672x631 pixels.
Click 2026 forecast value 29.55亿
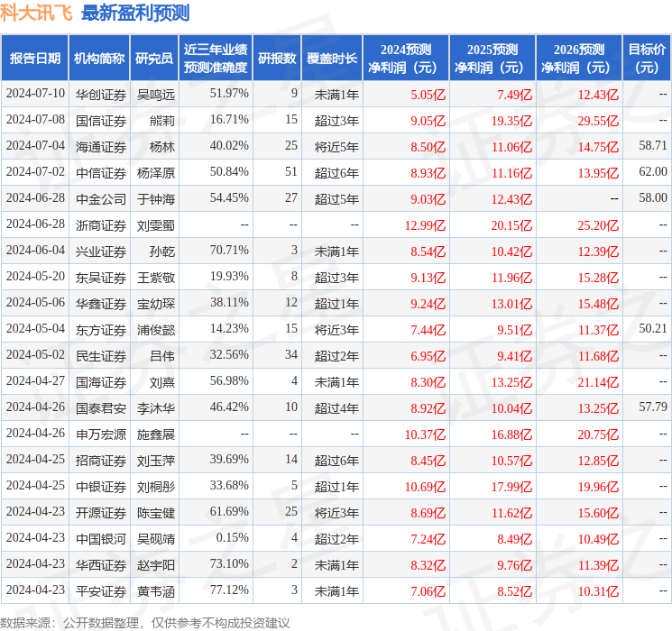pyautogui.click(x=598, y=121)
